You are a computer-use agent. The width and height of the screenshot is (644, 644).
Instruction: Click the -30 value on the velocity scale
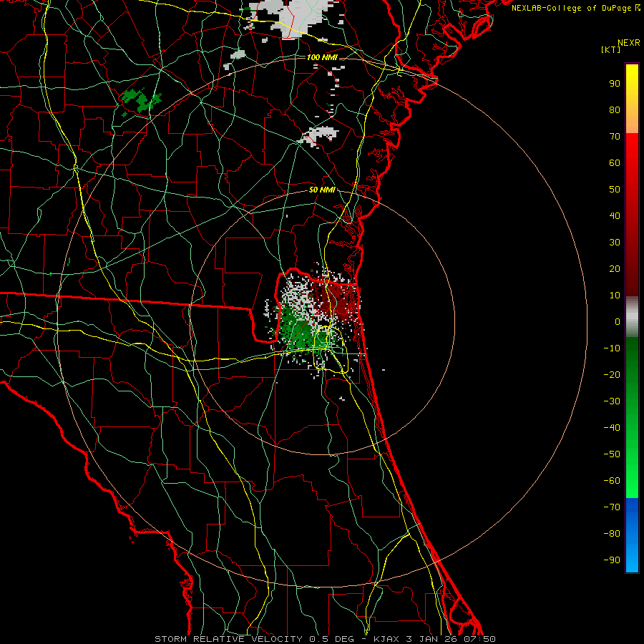612,401
